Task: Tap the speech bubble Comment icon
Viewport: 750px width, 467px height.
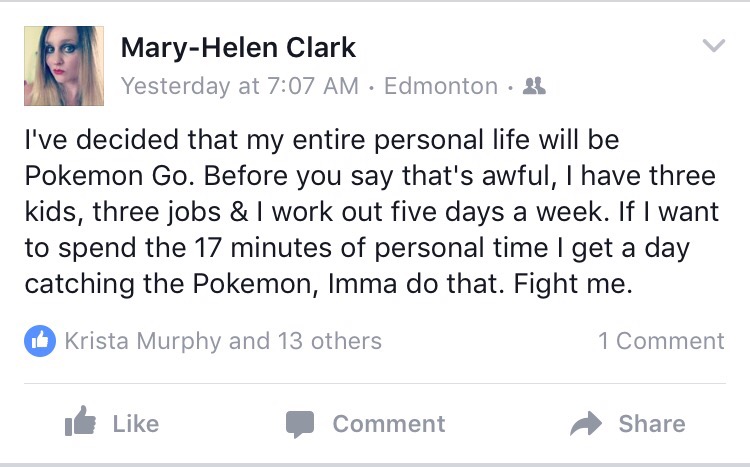Action: pyautogui.click(x=300, y=424)
